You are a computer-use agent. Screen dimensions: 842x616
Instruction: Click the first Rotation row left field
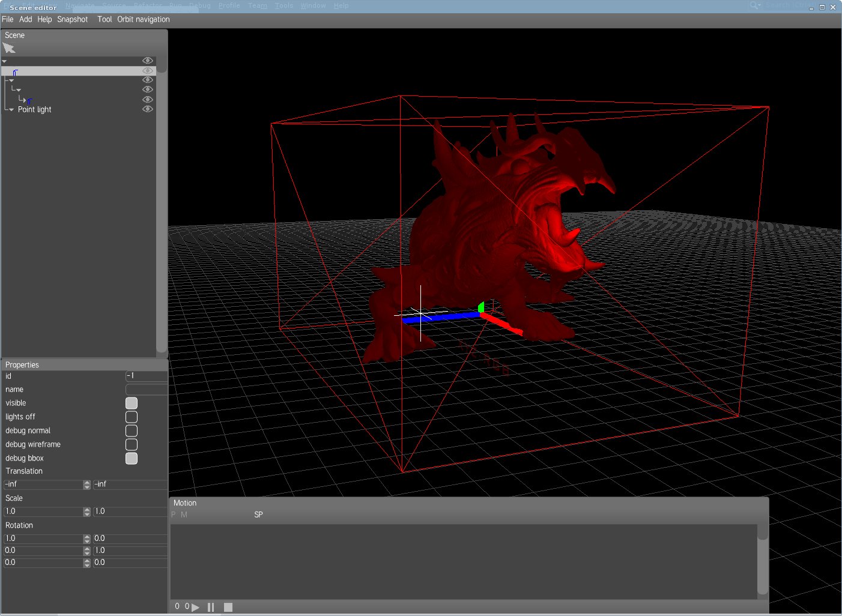click(x=43, y=539)
